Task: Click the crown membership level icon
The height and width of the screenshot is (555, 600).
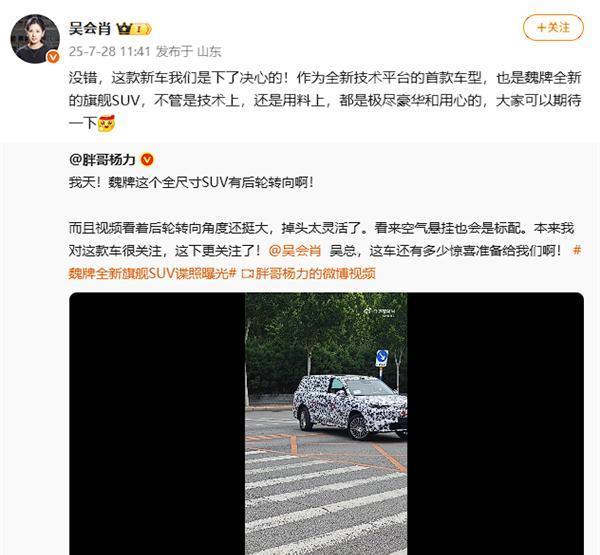Action: tap(134, 29)
